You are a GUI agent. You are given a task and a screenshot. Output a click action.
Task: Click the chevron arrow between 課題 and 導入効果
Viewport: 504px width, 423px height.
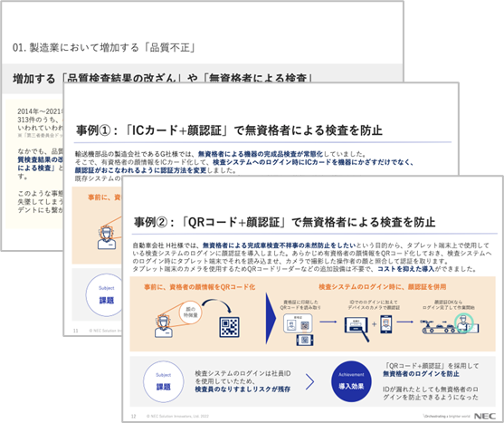click(309, 382)
